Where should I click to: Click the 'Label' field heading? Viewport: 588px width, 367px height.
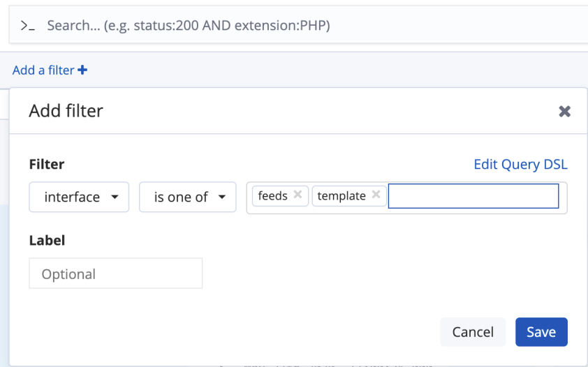[x=47, y=240]
